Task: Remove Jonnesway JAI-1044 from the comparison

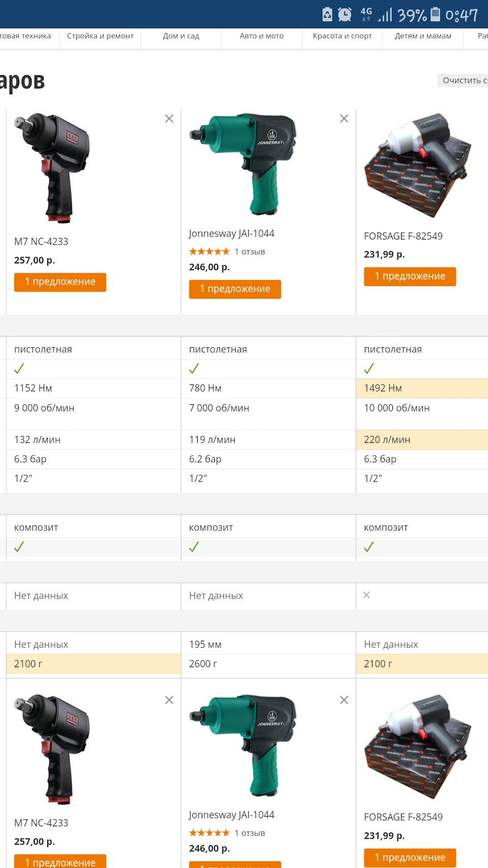Action: 344,118
